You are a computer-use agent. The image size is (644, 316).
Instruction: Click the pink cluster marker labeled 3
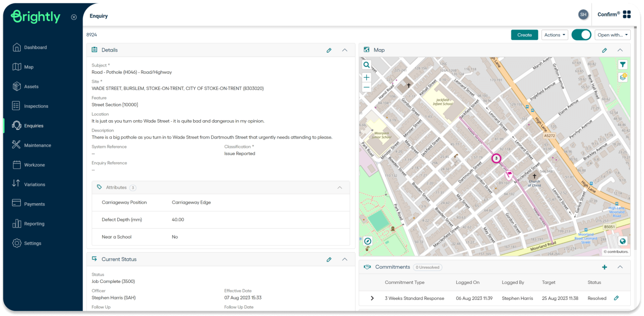[x=496, y=158]
